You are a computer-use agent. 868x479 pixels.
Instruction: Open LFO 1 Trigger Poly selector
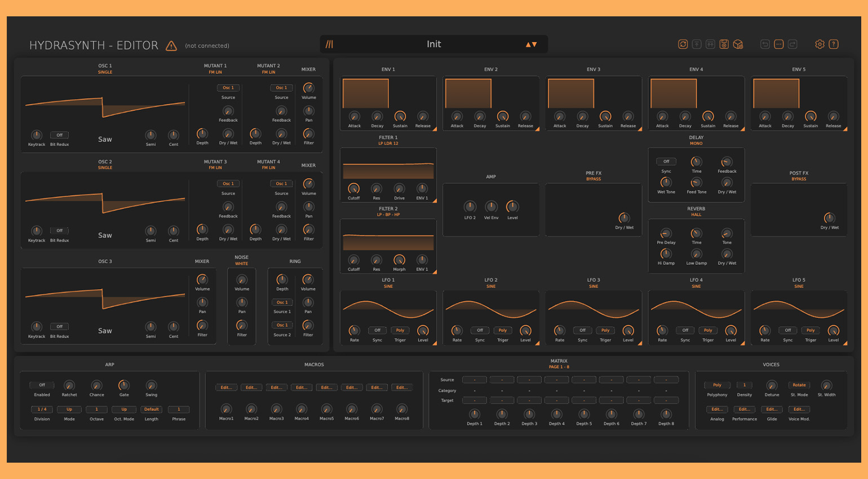[400, 330]
